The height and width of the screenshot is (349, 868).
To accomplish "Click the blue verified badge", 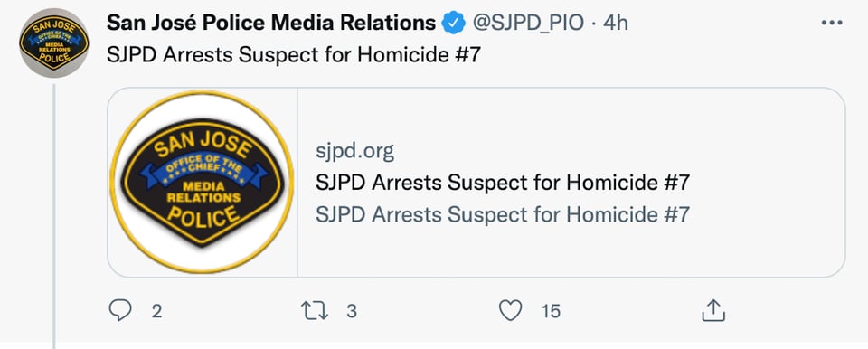I will point(453,23).
